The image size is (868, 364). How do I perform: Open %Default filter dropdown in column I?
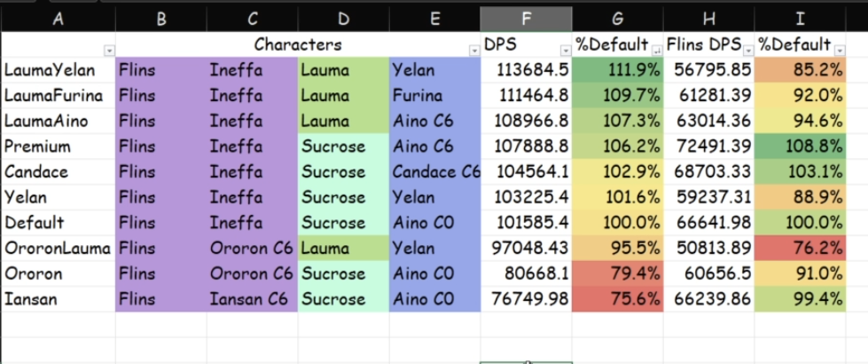[x=840, y=51]
